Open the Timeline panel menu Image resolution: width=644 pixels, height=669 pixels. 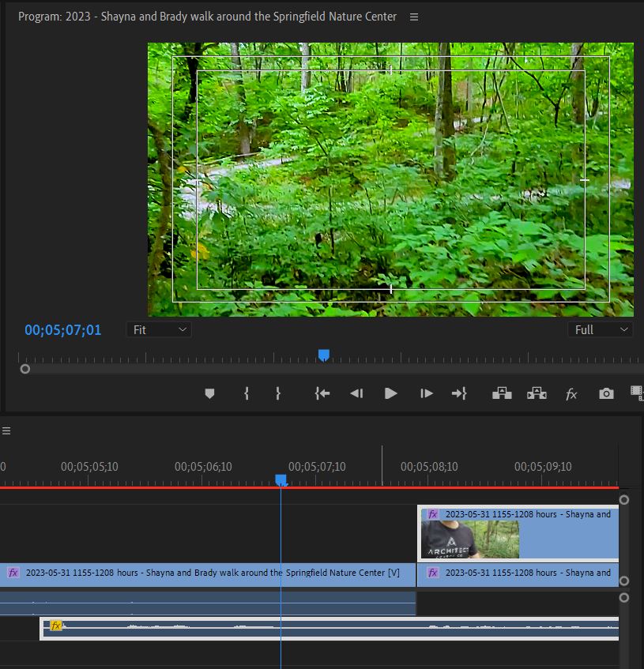[x=6, y=431]
